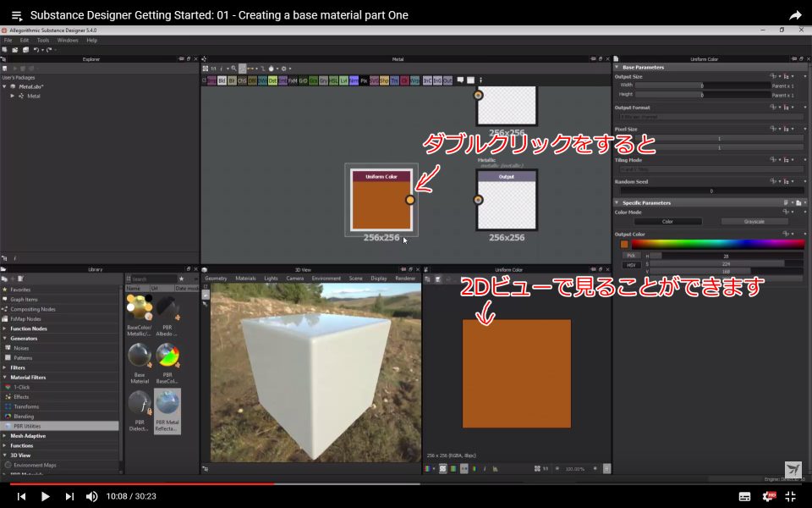812x508 pixels.
Task: Reset graph zoom to 1:1
Action: pos(213,69)
